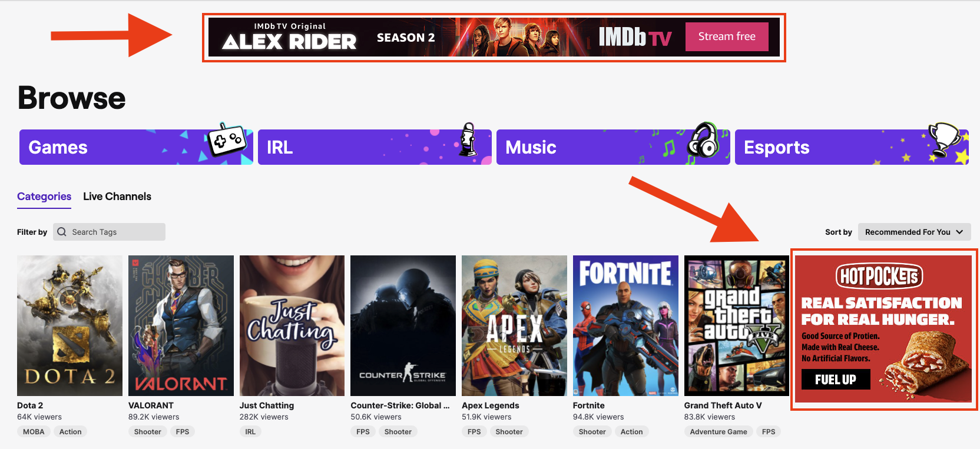The height and width of the screenshot is (449, 980).
Task: Click the Dota 2 title link
Action: [30, 405]
